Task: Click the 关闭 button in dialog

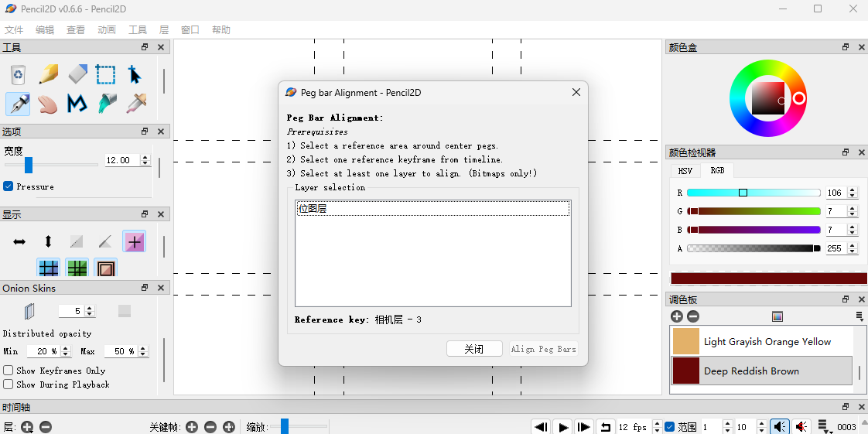Action: point(474,349)
